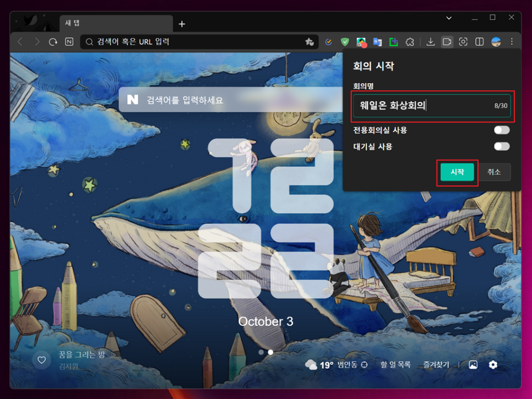Open the profile avatar icon
The height and width of the screenshot is (399, 532).
tap(496, 42)
